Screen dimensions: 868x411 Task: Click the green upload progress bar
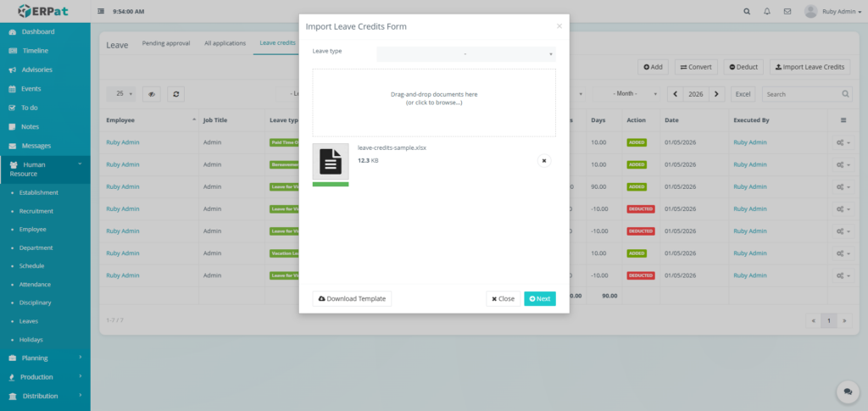[x=331, y=184]
